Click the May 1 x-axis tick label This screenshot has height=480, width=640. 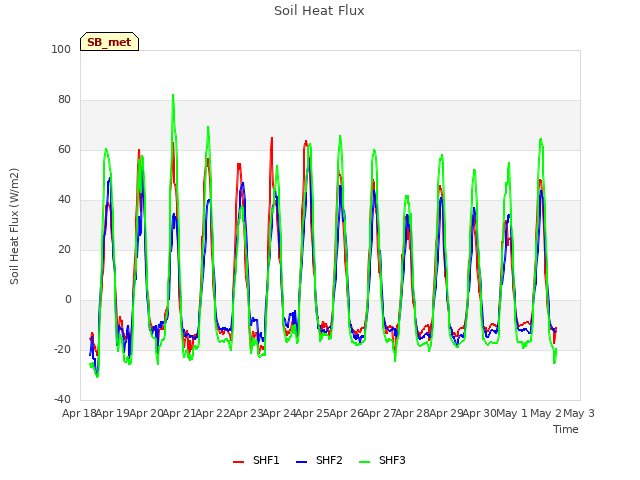(513, 413)
